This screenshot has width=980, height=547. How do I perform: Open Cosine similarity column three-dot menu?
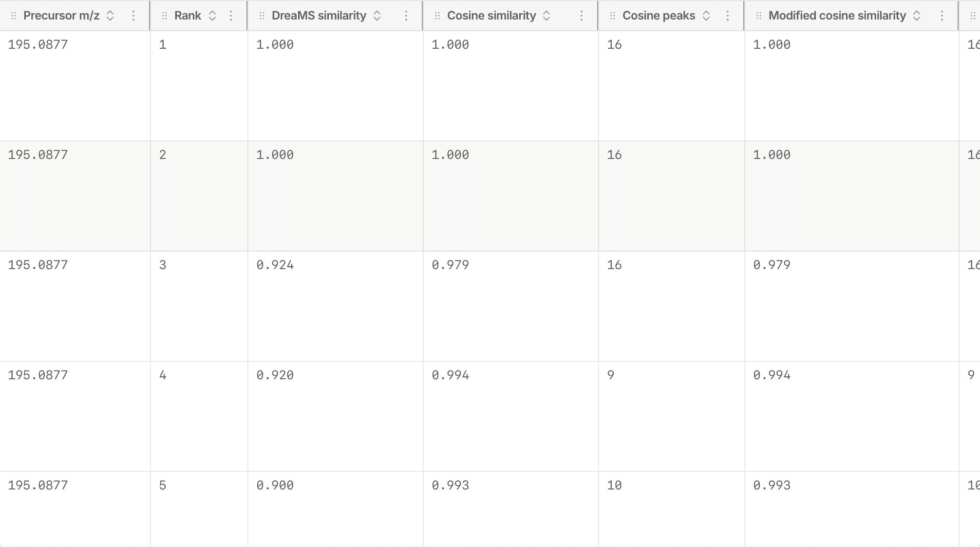point(582,16)
